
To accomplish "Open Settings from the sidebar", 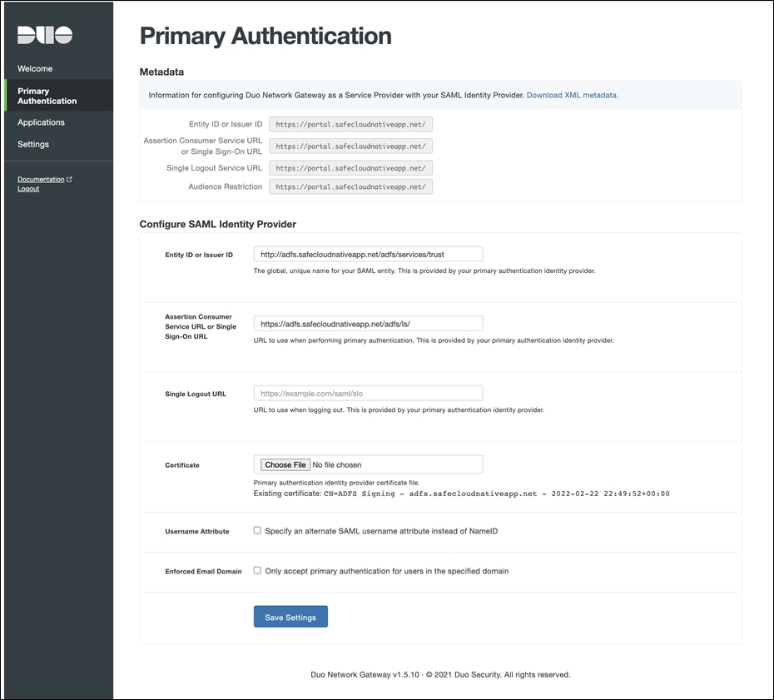I will click(x=33, y=144).
